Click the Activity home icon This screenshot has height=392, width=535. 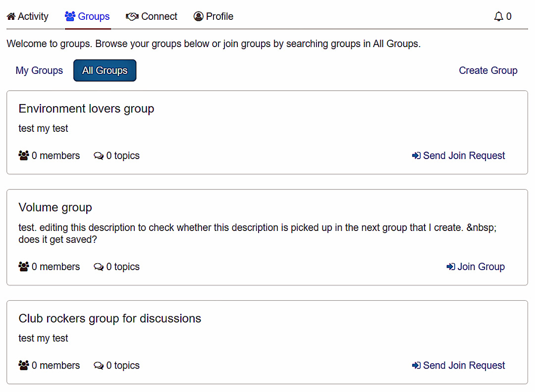11,17
